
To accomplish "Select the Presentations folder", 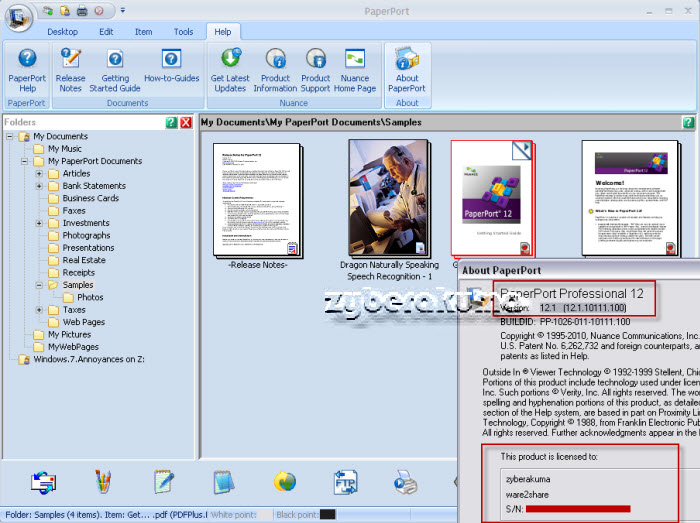I will [x=88, y=248].
